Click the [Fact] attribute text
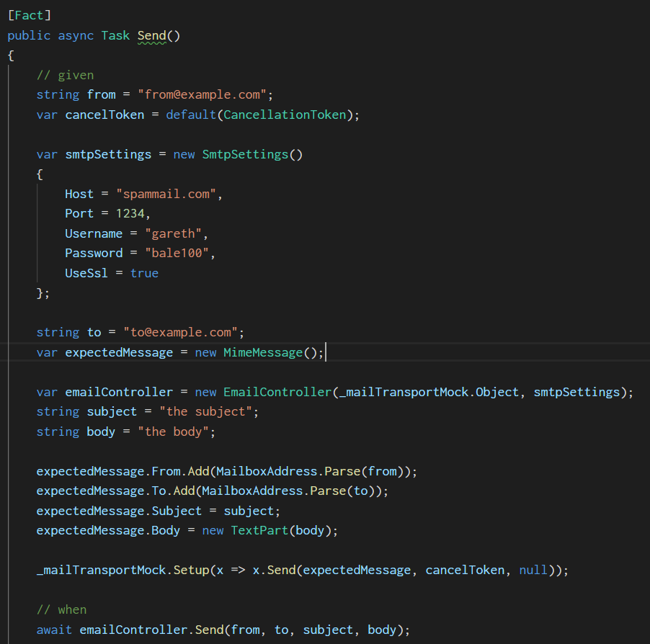The width and height of the screenshot is (650, 644). coord(30,15)
